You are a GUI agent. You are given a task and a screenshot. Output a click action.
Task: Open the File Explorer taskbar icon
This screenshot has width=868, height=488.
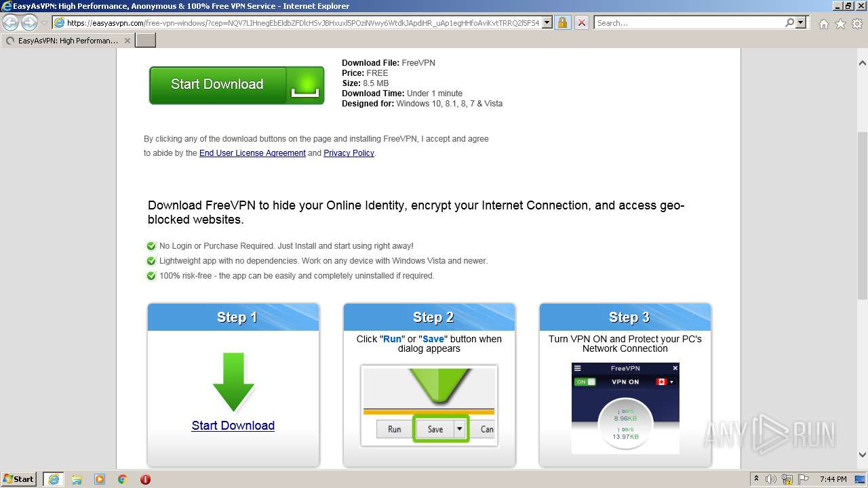77,479
